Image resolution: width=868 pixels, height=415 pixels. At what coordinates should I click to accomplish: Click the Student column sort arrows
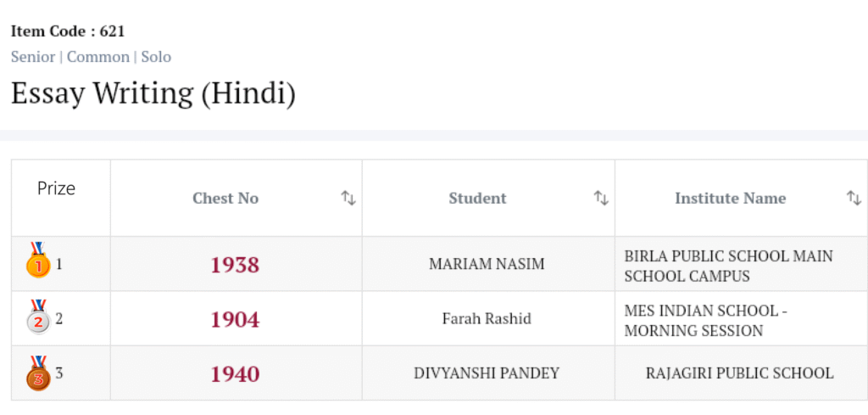(x=601, y=198)
